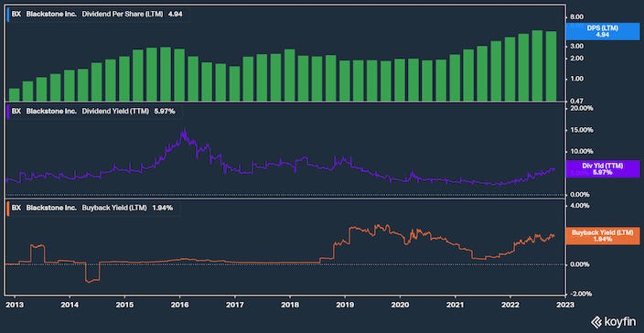Click the blue series marker beside Dividend Per Share

coord(8,14)
